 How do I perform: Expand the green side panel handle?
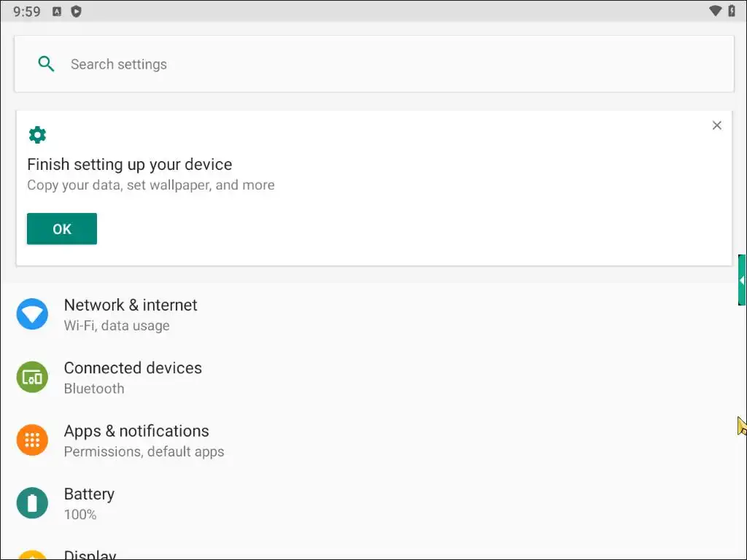tap(742, 280)
